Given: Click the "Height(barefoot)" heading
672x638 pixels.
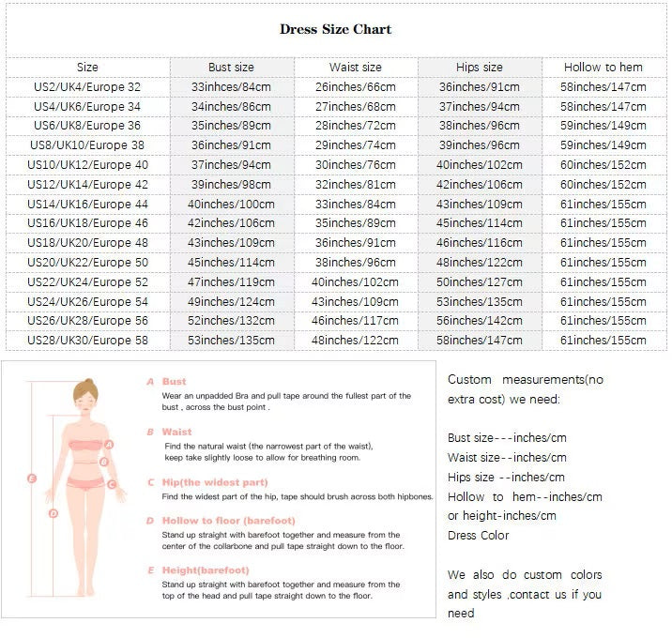Looking at the screenshot, I should [205, 570].
